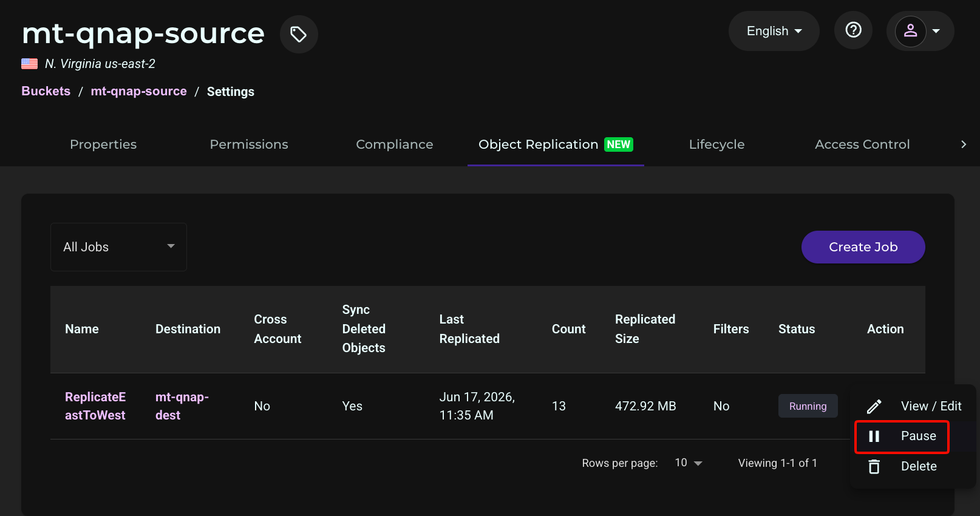Switch to the Permissions tab

pos(249,144)
